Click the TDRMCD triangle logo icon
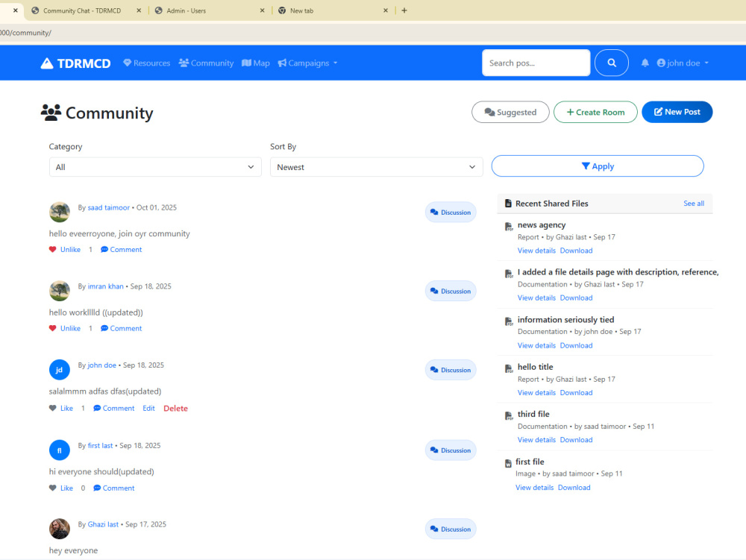This screenshot has height=560, width=746. (46, 63)
